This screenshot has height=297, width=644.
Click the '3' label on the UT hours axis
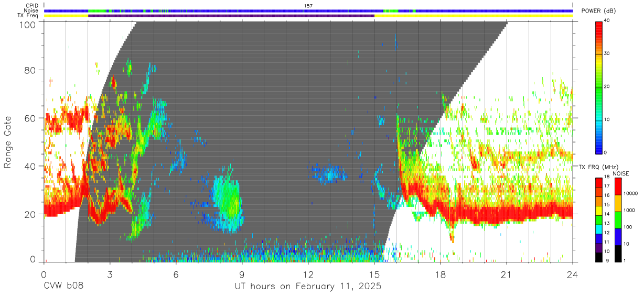coord(110,274)
